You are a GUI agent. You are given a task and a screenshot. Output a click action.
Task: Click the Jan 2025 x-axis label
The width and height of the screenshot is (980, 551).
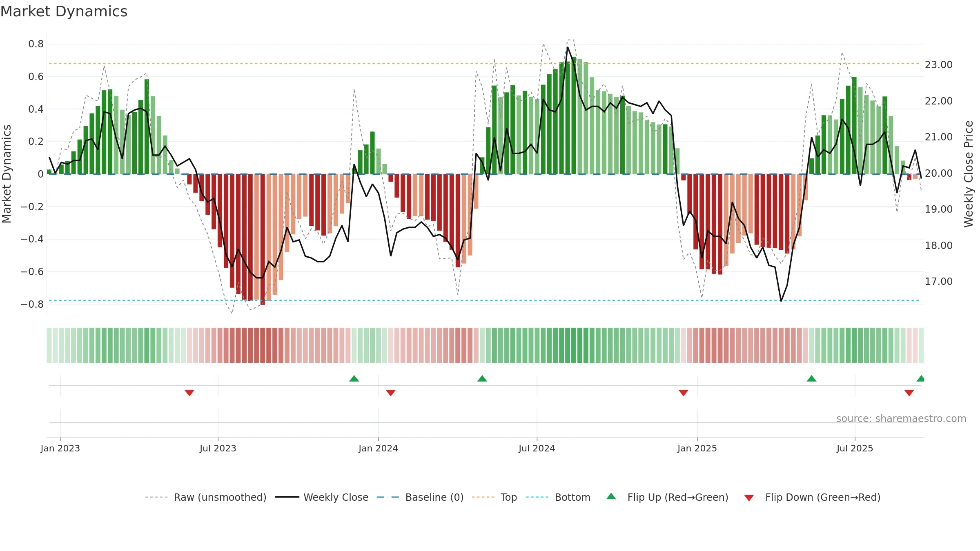tap(697, 448)
